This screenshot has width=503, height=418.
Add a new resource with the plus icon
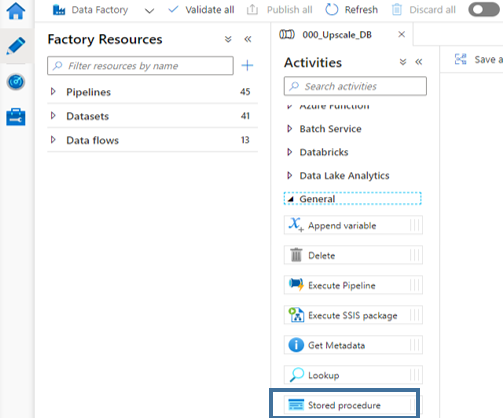[247, 65]
